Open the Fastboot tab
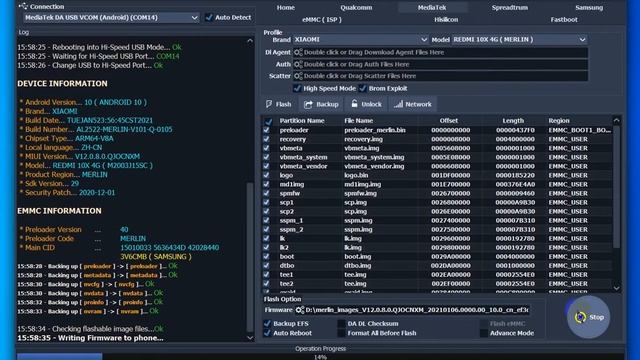The width and height of the screenshot is (640, 360). [x=564, y=20]
